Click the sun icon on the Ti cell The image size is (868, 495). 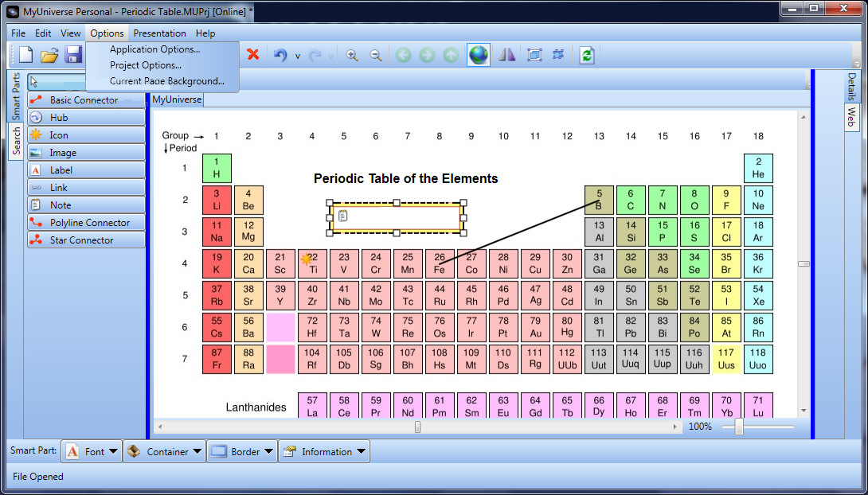(306, 259)
